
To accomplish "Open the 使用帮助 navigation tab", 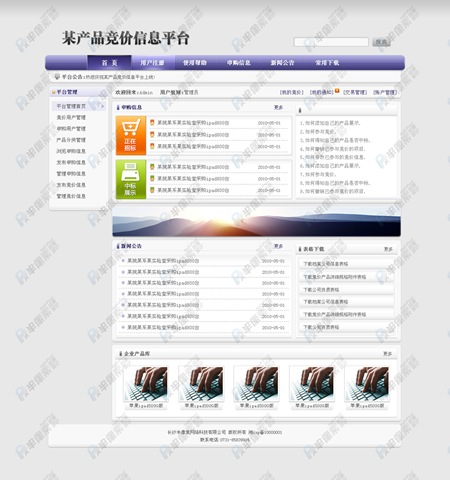I will pyautogui.click(x=195, y=63).
